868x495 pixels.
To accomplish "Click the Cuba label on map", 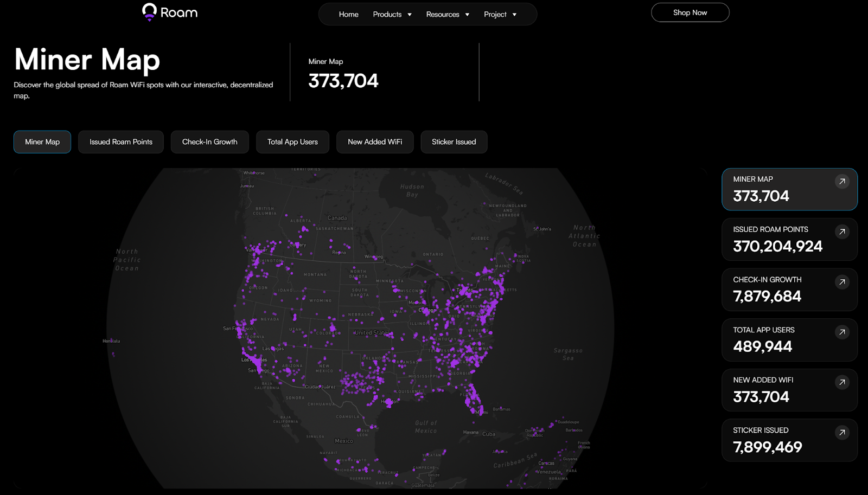I will point(489,434).
